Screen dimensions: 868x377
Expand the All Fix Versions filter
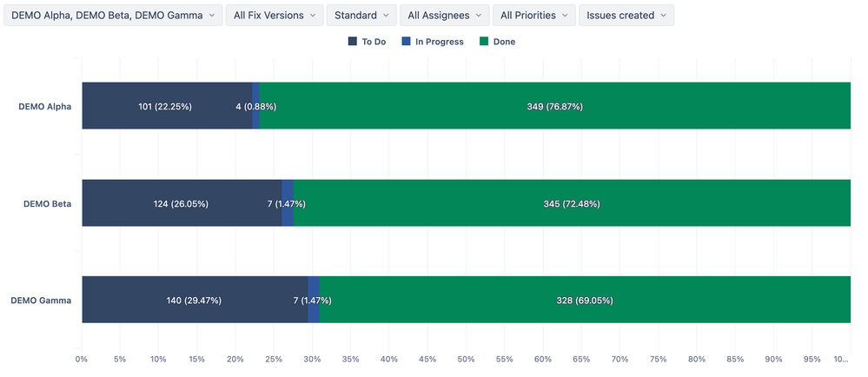click(275, 16)
